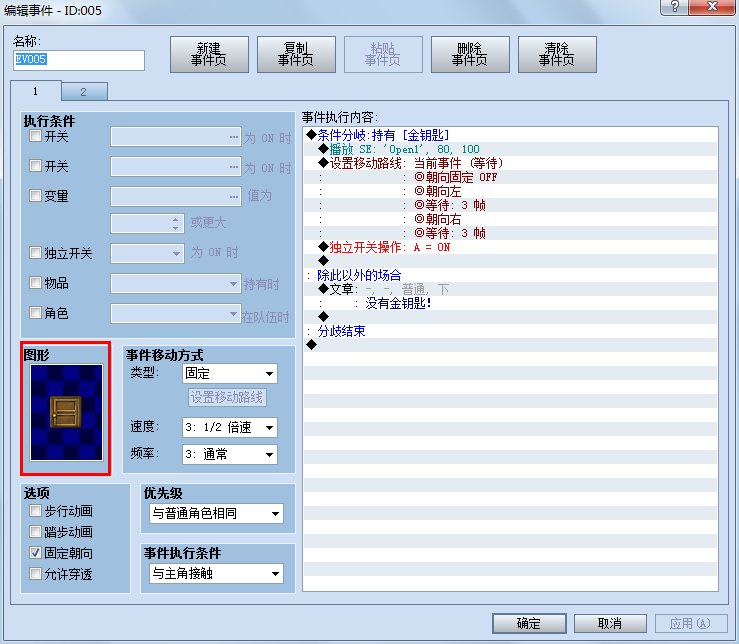Enable the 物品 condition checkbox

coord(35,282)
